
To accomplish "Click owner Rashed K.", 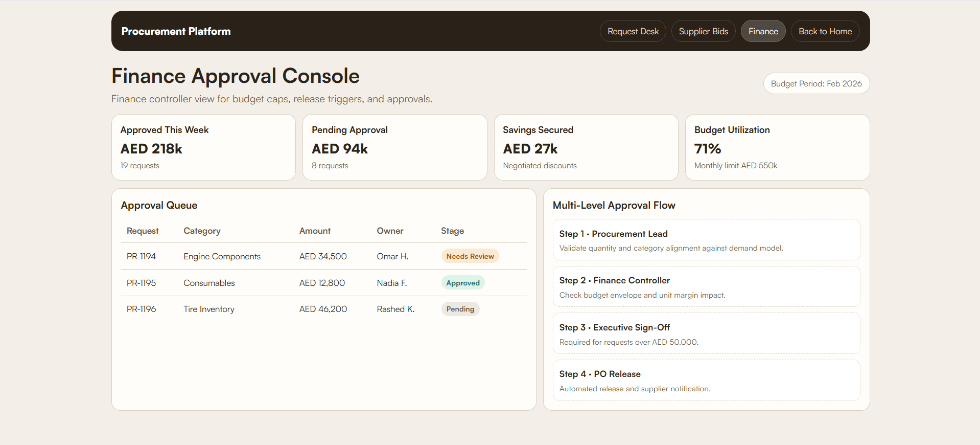I will click(395, 309).
